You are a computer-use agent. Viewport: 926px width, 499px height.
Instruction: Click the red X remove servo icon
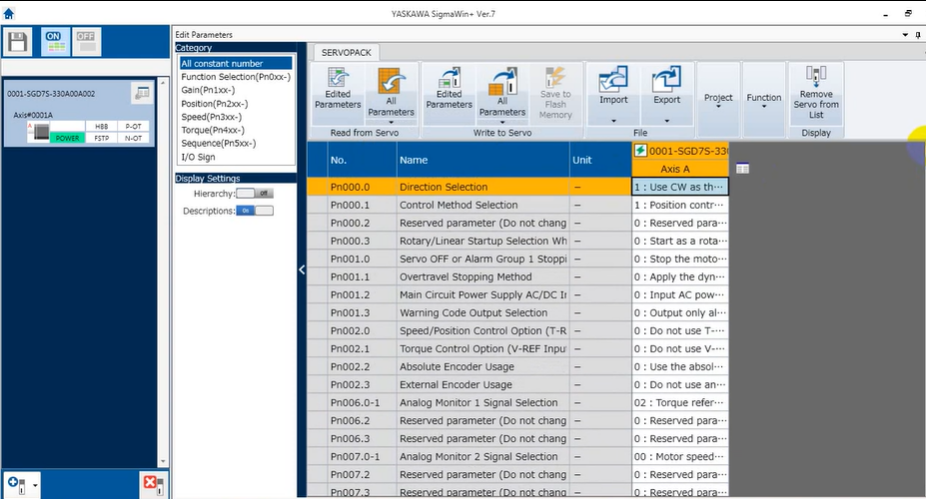(152, 485)
